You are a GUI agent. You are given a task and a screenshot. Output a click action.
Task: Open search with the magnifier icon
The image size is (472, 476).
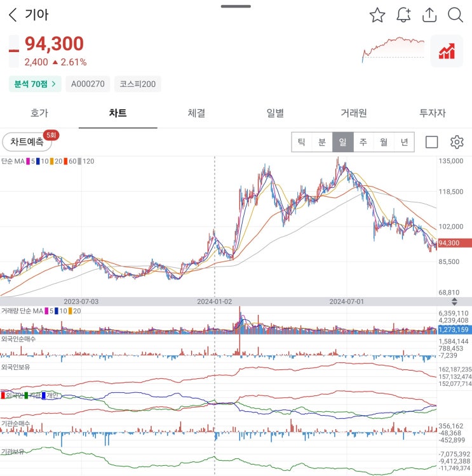tap(455, 15)
